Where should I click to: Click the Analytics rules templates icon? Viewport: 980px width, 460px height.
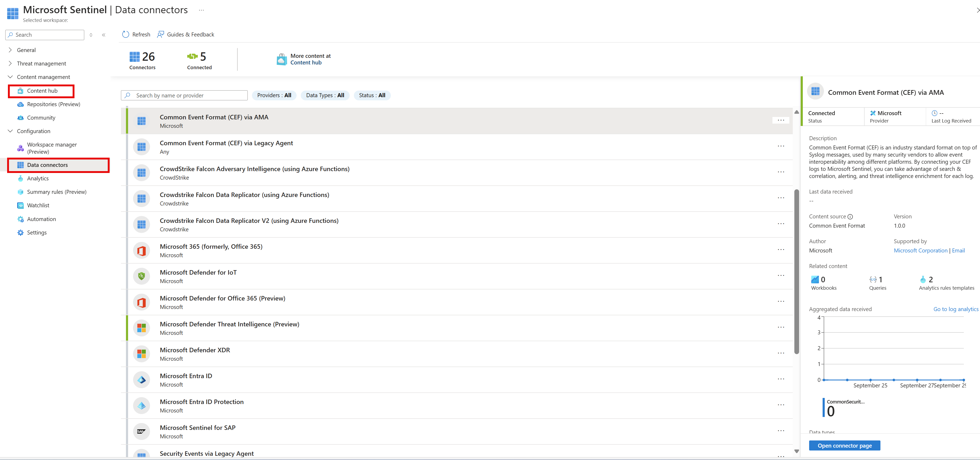[x=923, y=279]
